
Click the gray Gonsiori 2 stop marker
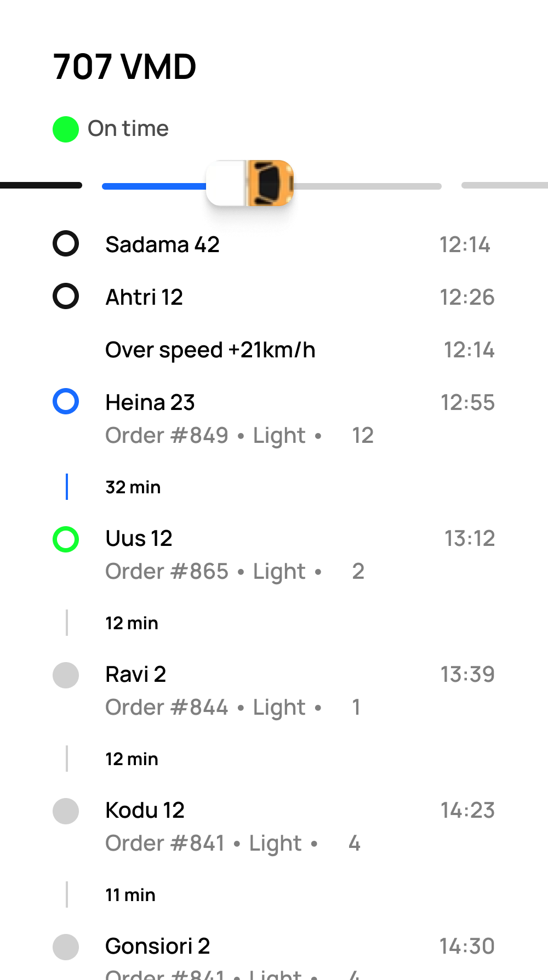(66, 947)
